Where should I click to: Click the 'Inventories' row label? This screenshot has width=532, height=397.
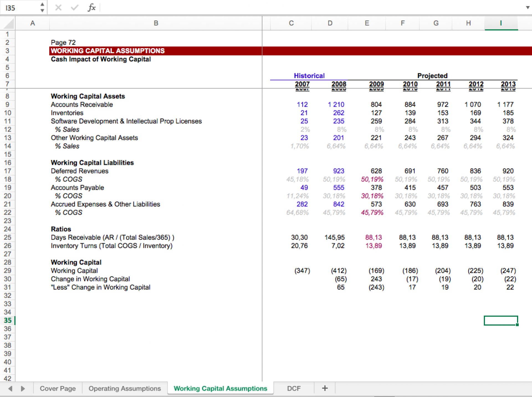pyautogui.click(x=67, y=113)
